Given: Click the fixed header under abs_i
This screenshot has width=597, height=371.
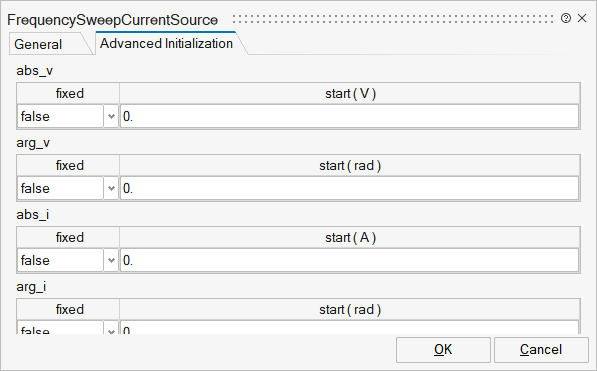Looking at the screenshot, I should pyautogui.click(x=69, y=237).
